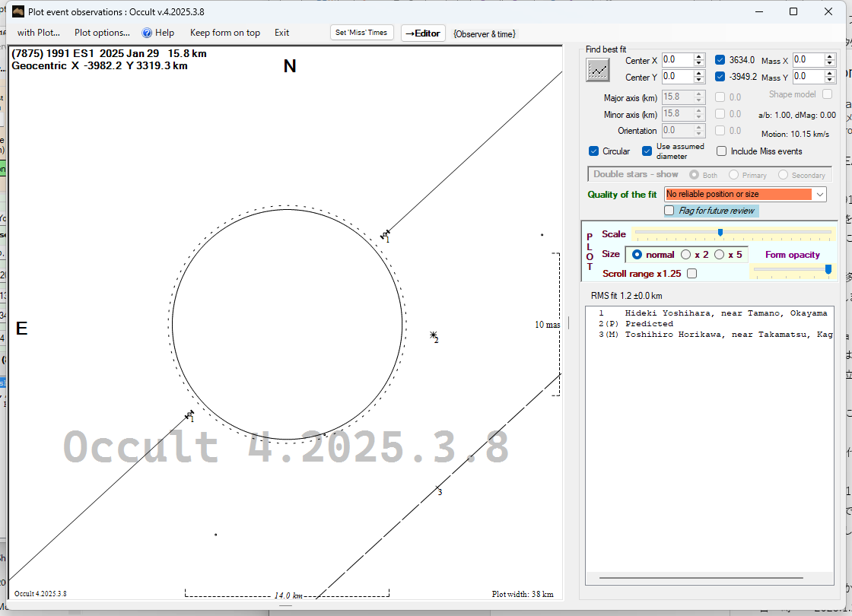Click the asterisk predicted marker labeled 2

[434, 335]
